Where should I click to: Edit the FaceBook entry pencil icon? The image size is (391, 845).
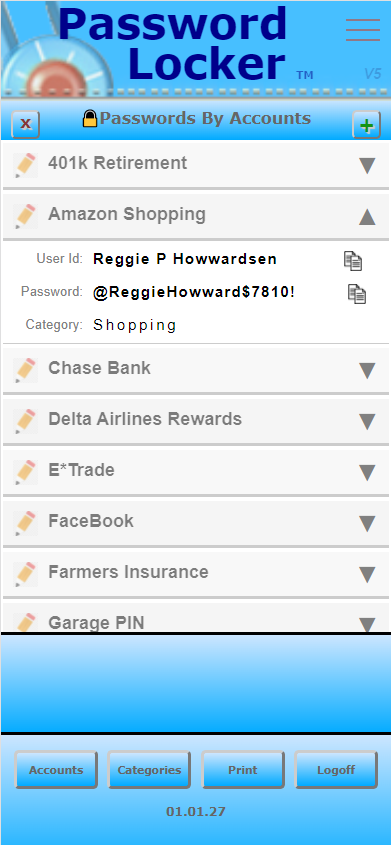point(25,523)
